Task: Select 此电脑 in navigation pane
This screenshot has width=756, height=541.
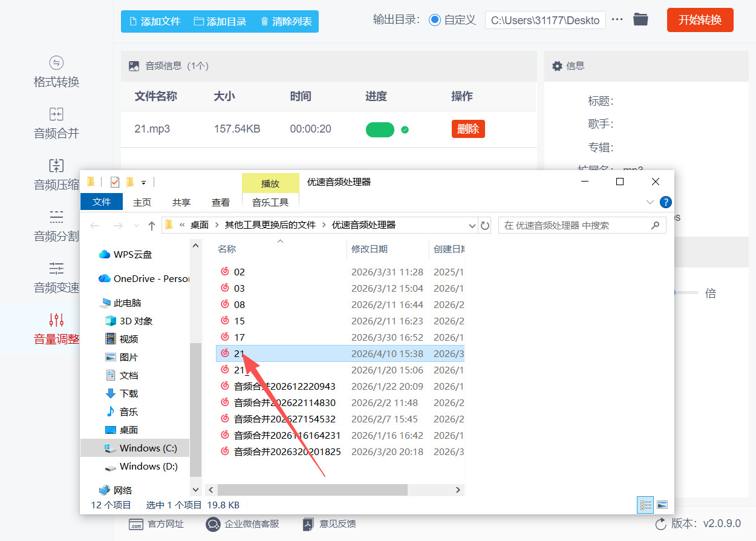Action: (x=121, y=303)
